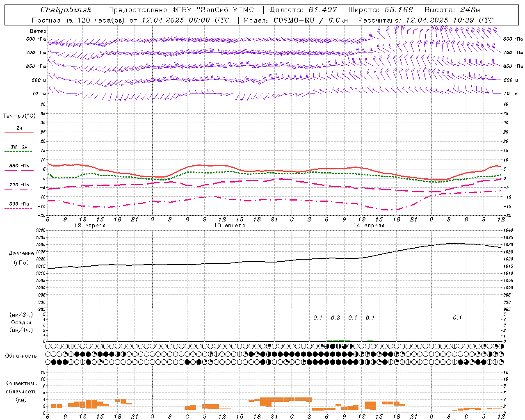The height and width of the screenshot is (420, 525).
Task: Click the '850 гПа' temperature legend entry
Action: pyautogui.click(x=19, y=166)
